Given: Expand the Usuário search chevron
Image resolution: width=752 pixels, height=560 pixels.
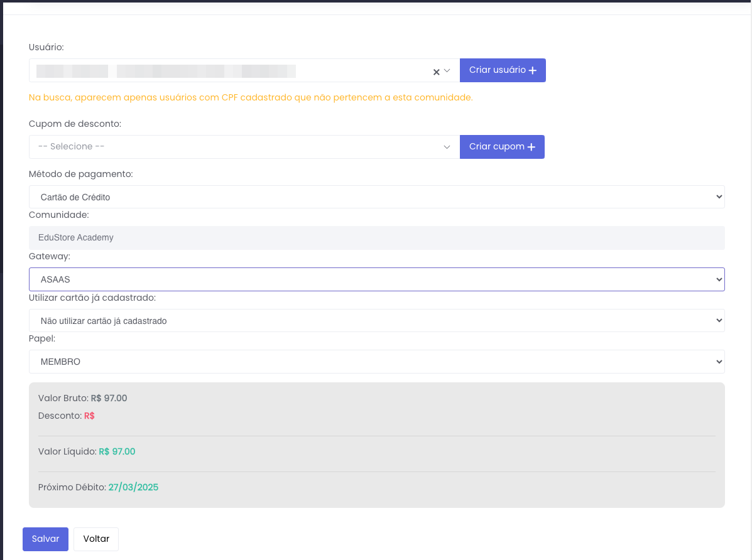Looking at the screenshot, I should pyautogui.click(x=447, y=71).
